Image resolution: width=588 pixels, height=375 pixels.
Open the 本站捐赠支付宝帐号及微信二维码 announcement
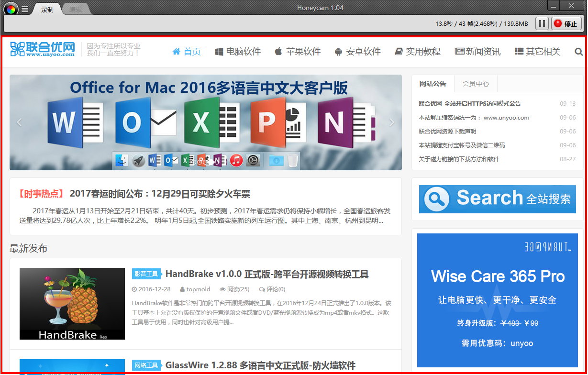coord(462,145)
